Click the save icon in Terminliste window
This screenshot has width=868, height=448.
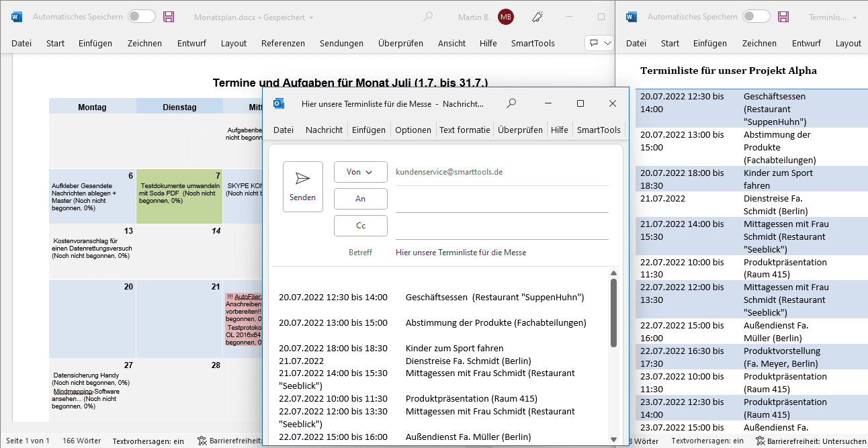(783, 17)
